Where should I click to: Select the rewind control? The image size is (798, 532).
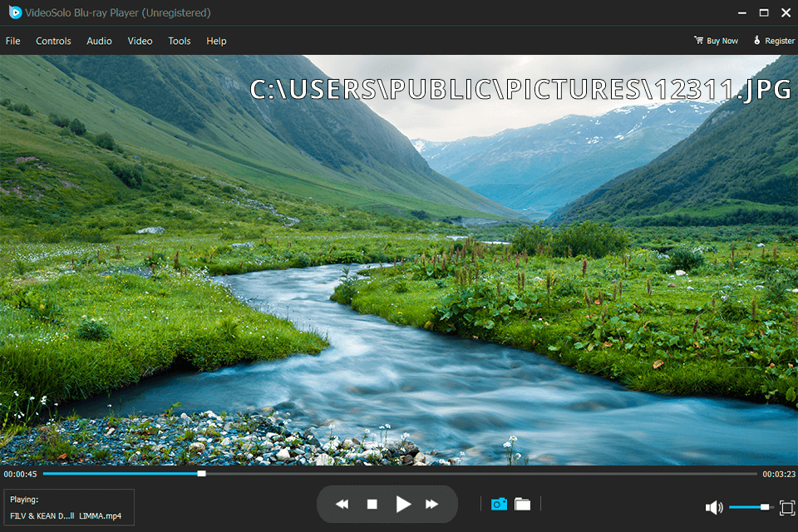coord(341,503)
